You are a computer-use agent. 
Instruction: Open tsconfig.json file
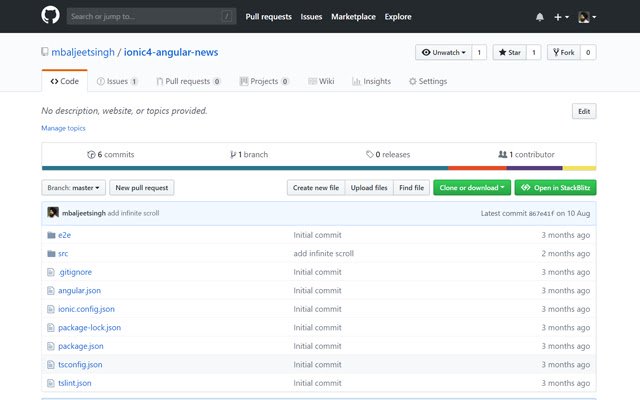[80, 364]
